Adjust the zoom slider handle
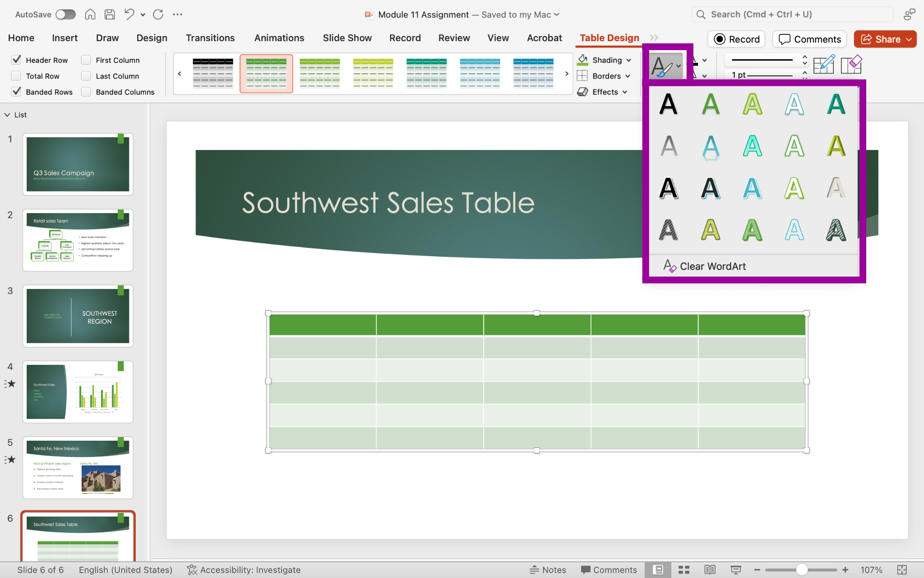The image size is (924, 578). point(802,570)
